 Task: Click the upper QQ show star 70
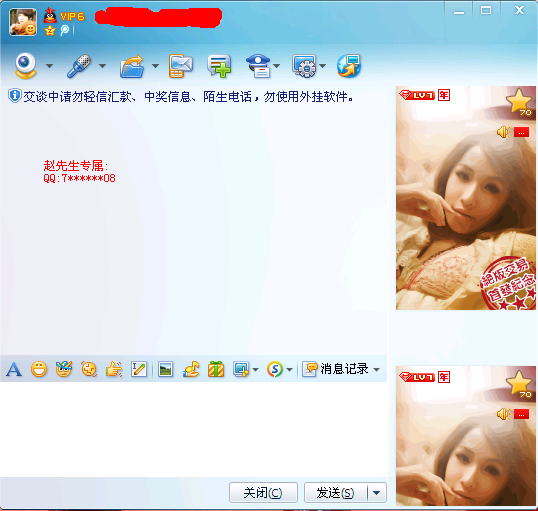tap(519, 103)
